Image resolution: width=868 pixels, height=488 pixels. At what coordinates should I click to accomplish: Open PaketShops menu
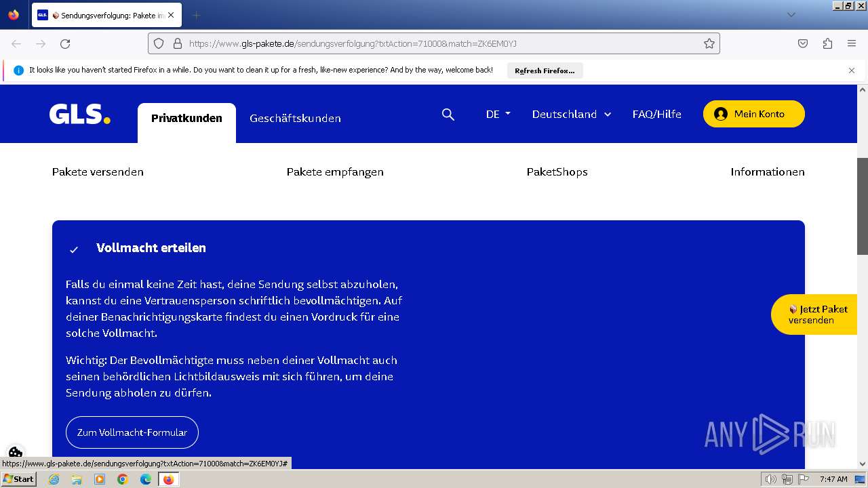tap(557, 172)
